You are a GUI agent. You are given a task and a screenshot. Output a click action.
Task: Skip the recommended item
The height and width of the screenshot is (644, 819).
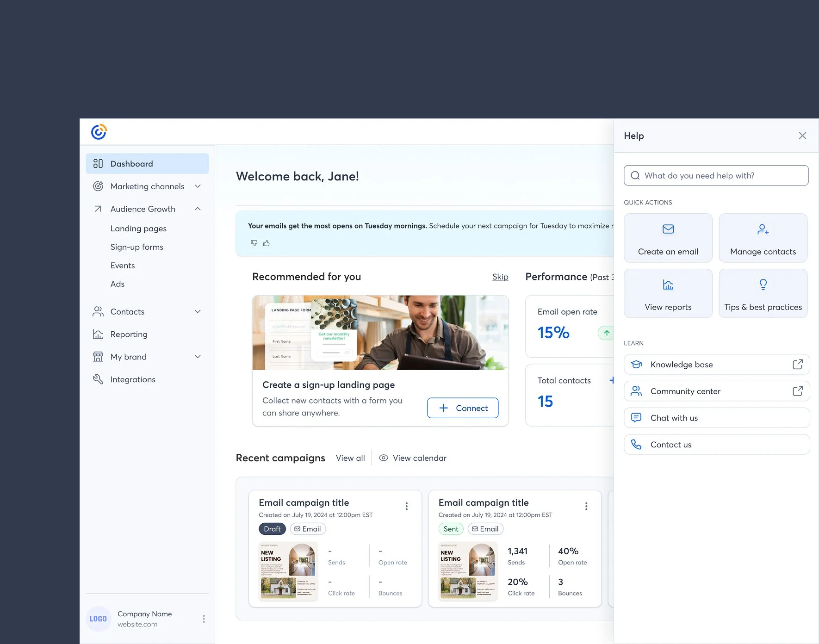click(x=500, y=277)
